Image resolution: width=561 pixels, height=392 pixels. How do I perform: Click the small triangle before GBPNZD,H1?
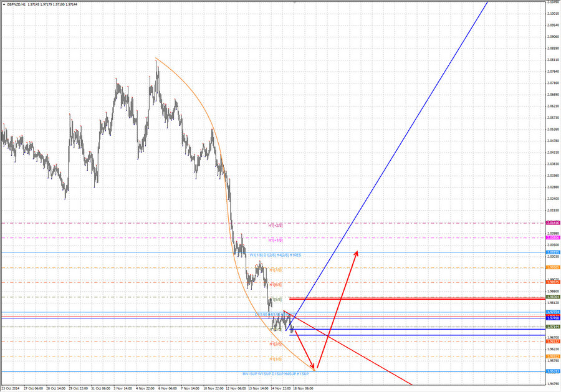click(x=4, y=4)
